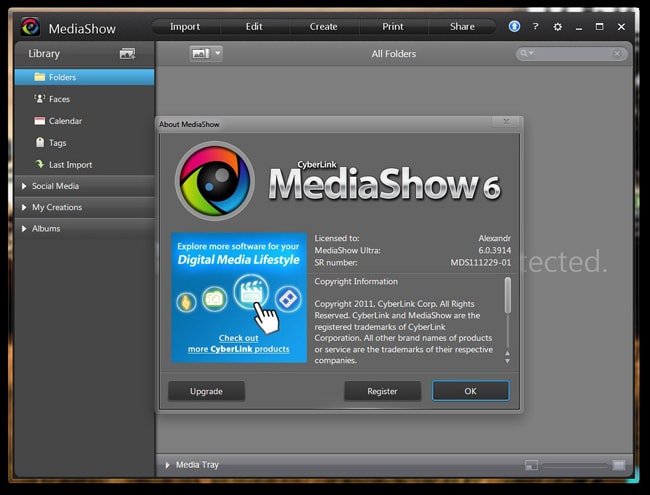Click the copyright text scrollbar thumb
Screen dimensions: 650x495
point(508,295)
